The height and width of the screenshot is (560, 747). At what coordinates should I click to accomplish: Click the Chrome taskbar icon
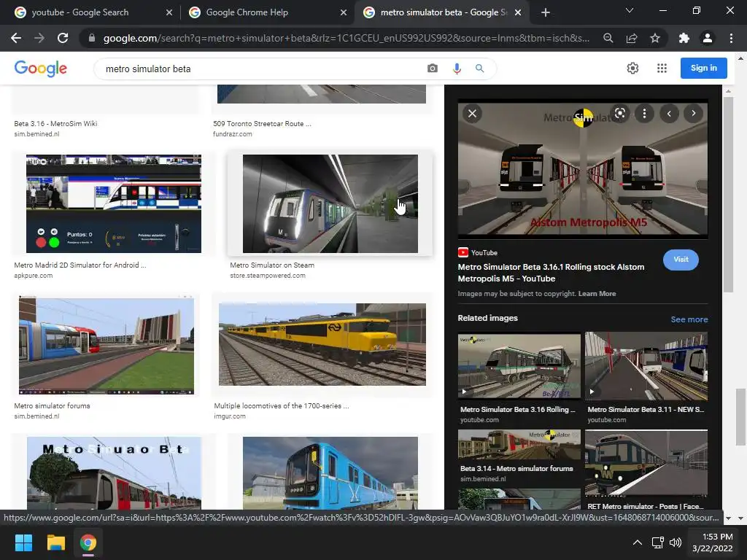88,542
